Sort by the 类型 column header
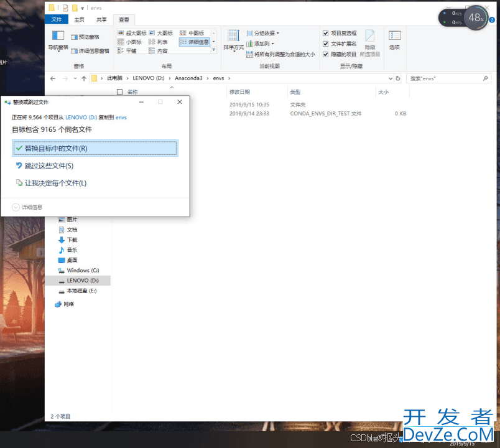Screen dimensions: 500x448 tap(295, 92)
